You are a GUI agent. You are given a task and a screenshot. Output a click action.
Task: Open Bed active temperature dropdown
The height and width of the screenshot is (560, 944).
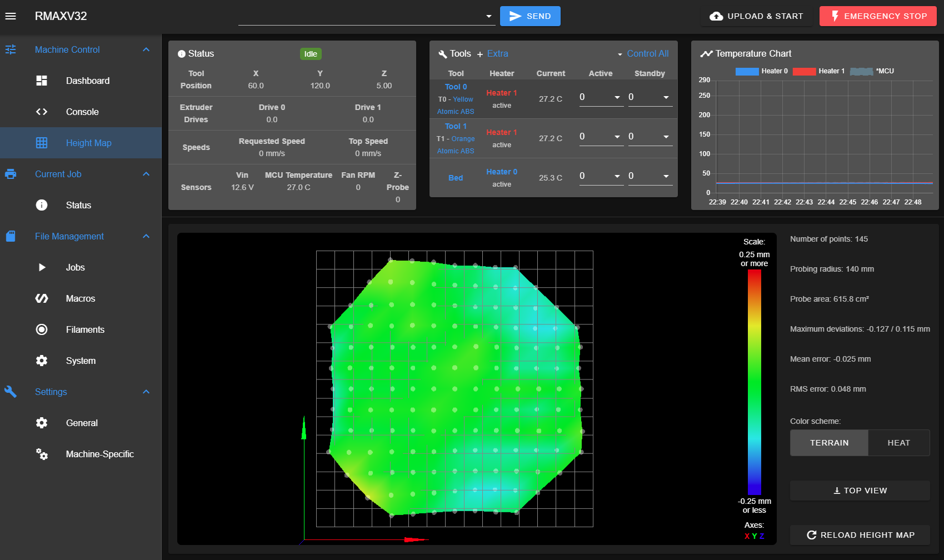[x=617, y=176]
